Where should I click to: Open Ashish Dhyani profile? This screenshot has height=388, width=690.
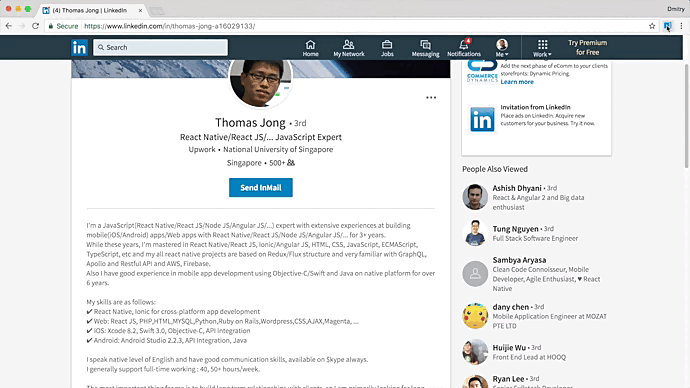pyautogui.click(x=517, y=188)
